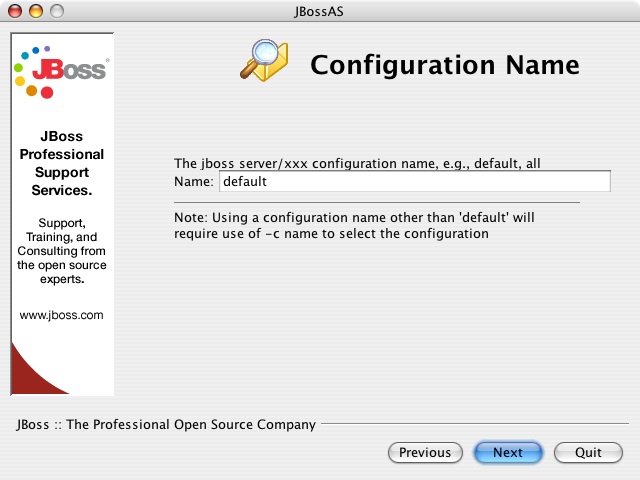Click the Configuration Name heading

[x=444, y=65]
